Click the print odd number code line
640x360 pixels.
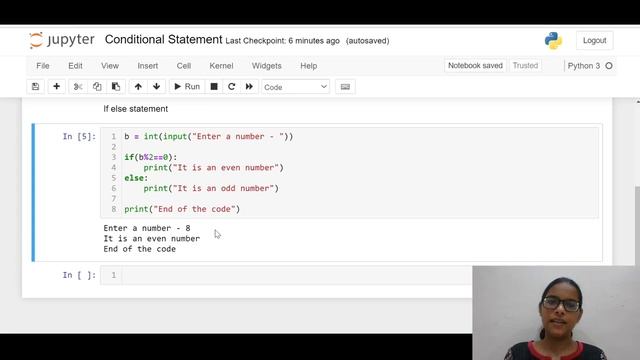[x=211, y=188]
